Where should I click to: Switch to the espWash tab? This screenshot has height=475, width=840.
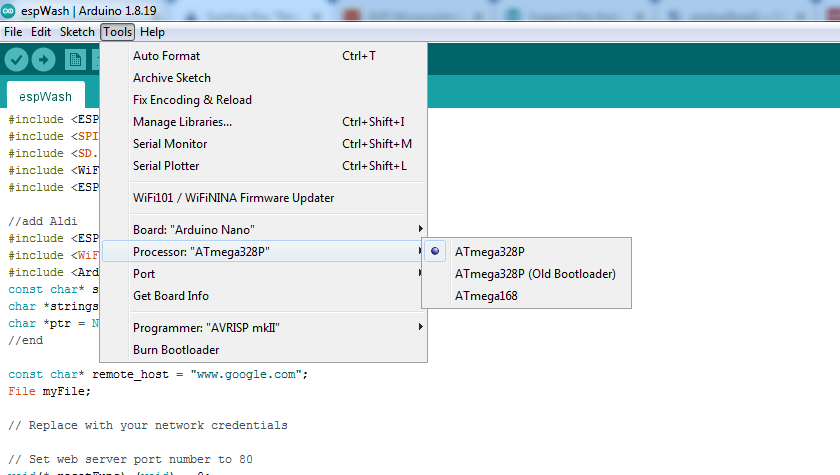pyautogui.click(x=45, y=97)
